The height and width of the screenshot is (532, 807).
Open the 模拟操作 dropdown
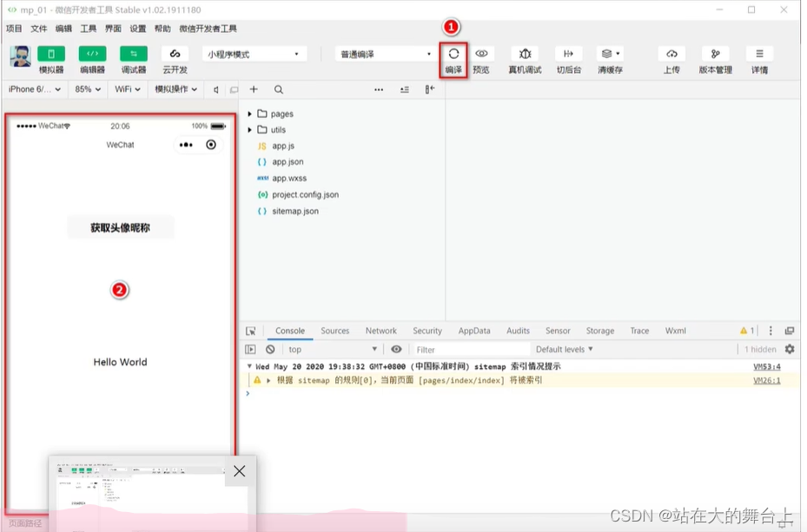(176, 89)
